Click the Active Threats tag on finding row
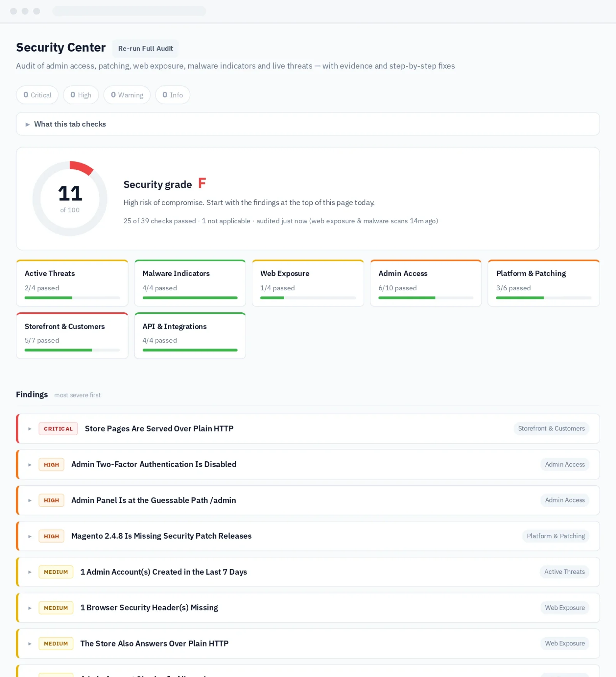616x677 pixels. point(564,572)
